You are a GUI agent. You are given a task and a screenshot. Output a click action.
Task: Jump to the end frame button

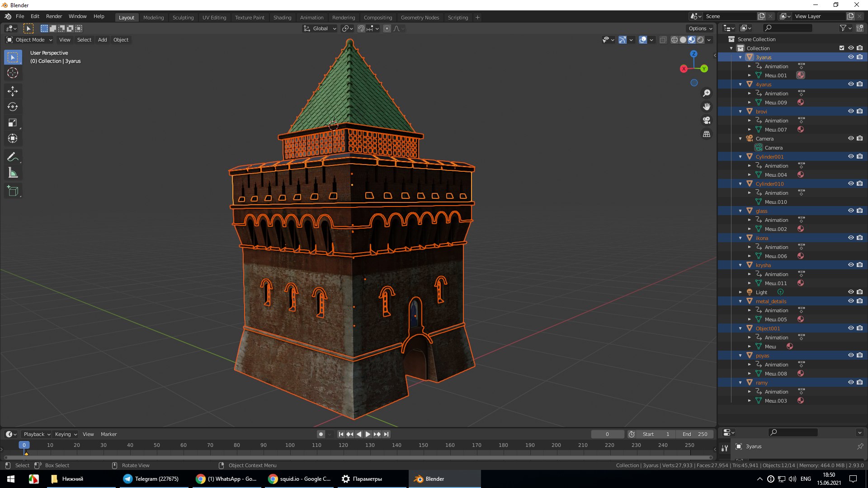[x=386, y=434]
